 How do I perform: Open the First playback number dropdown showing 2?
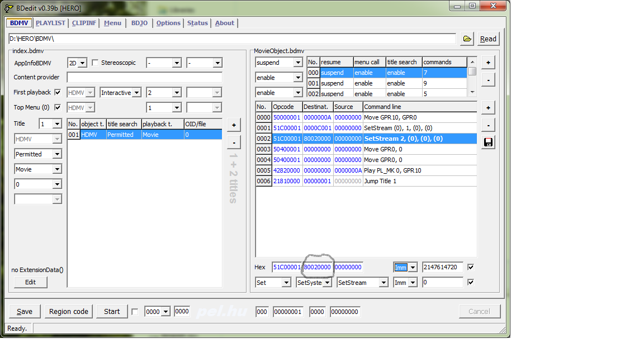click(177, 93)
